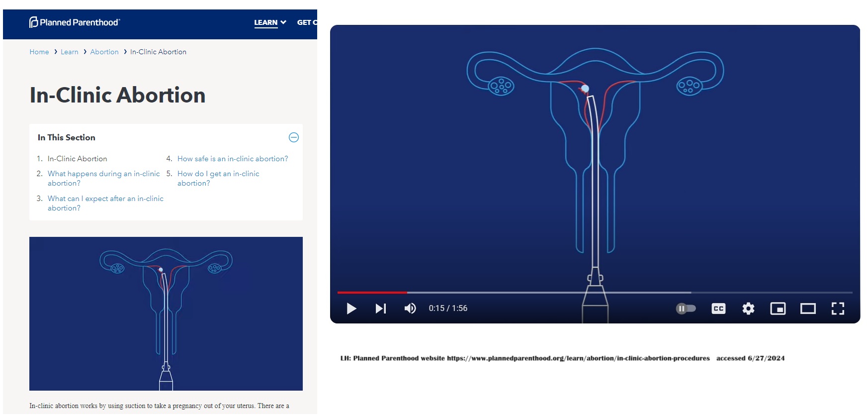Viewport: 868px width, 418px height.
Task: Open the Abortion breadcrumb link
Action: pos(104,52)
